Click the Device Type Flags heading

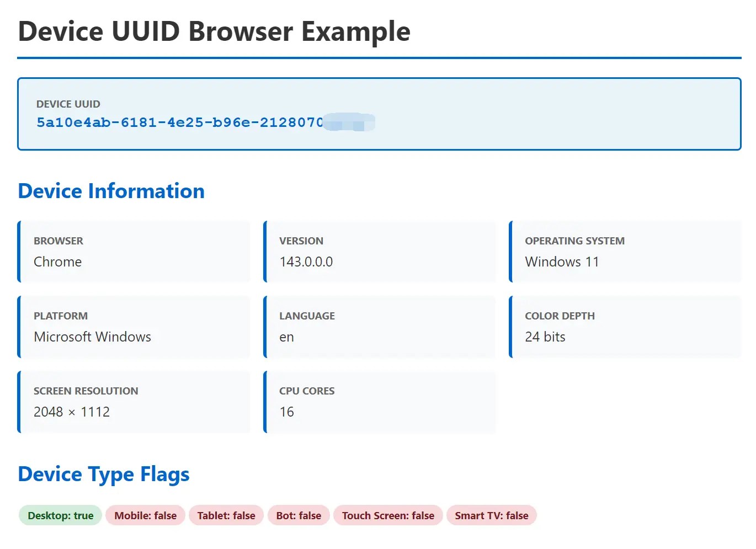(103, 474)
